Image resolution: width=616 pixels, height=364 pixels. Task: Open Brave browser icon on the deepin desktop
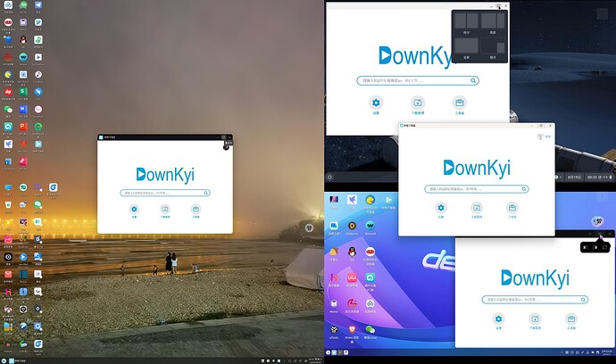pos(352,329)
